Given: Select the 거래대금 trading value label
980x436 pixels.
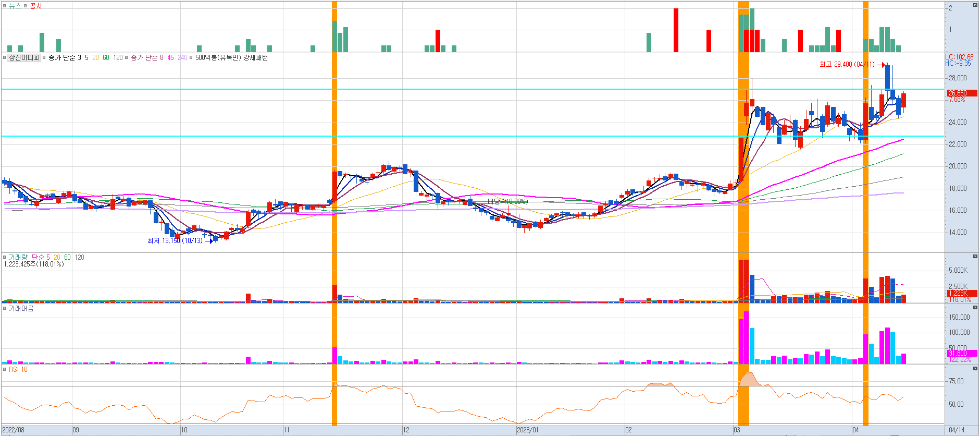Looking at the screenshot, I should (x=21, y=308).
